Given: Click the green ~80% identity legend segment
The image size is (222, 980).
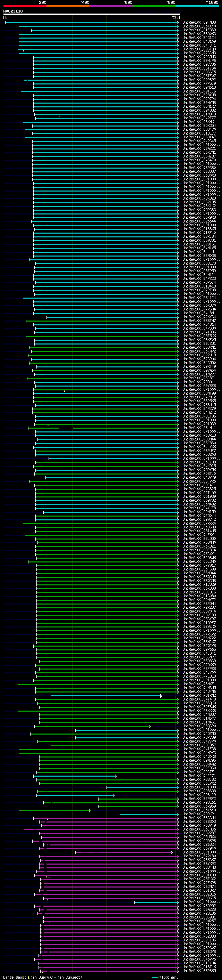Looking at the screenshot, I should pos(154,6).
